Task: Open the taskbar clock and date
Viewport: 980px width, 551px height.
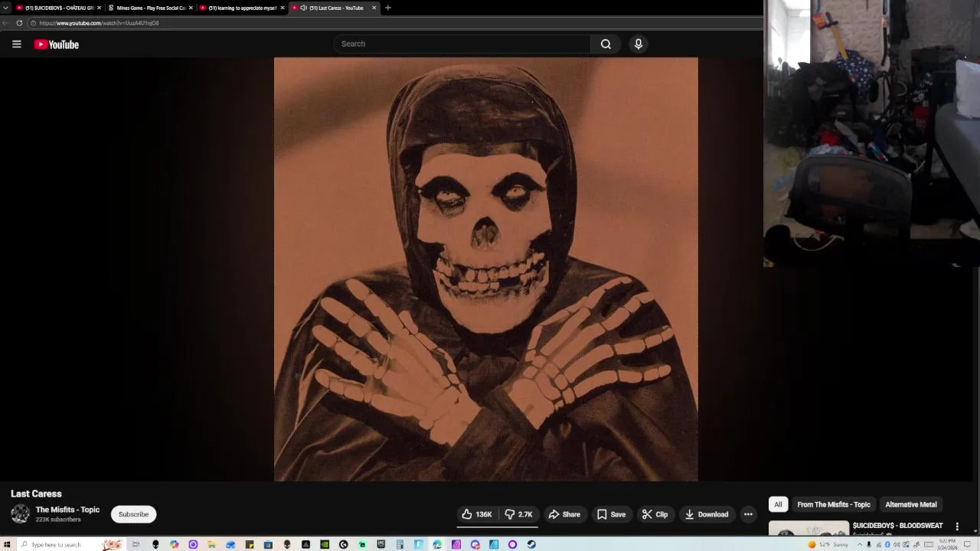Action: click(x=947, y=544)
